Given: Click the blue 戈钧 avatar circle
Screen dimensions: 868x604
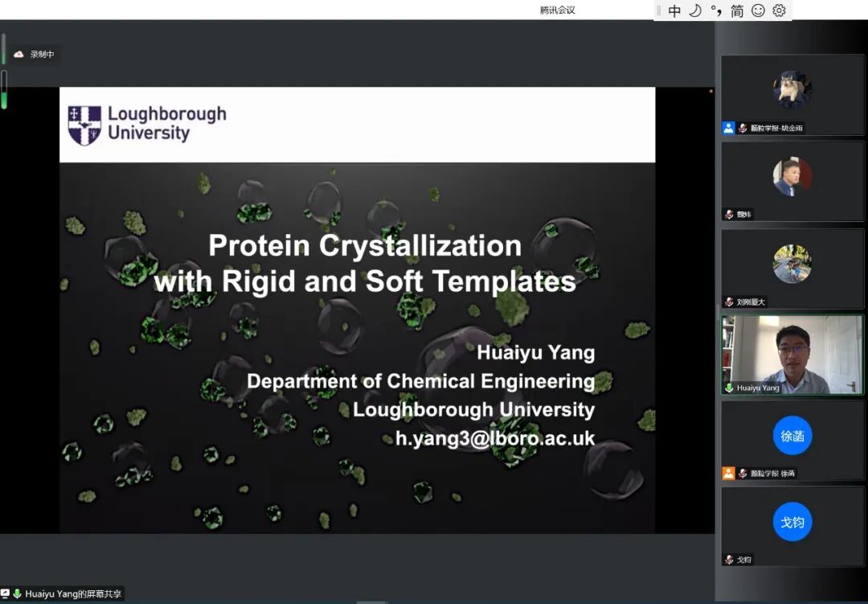Looking at the screenshot, I should [792, 522].
